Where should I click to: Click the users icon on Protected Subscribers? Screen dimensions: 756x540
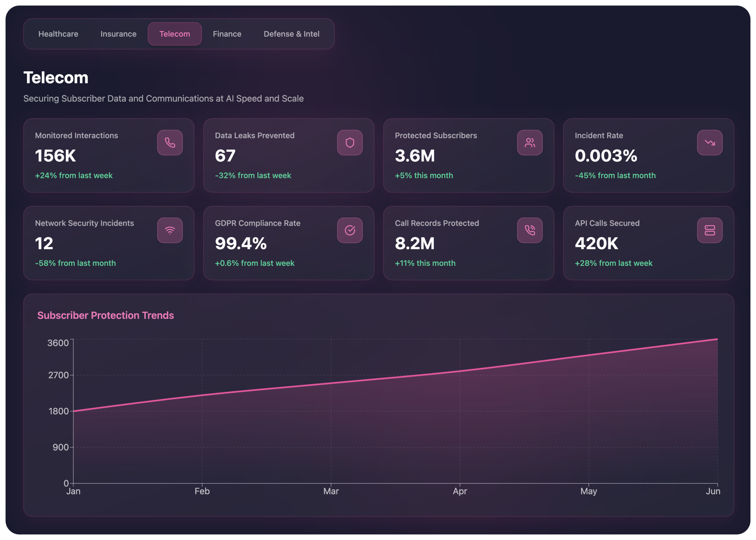coord(530,143)
